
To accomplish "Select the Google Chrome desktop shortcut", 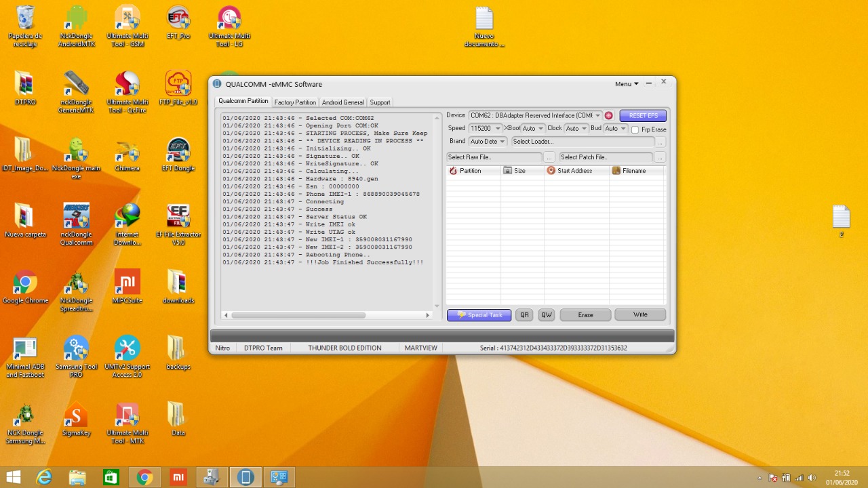I will 25,287.
